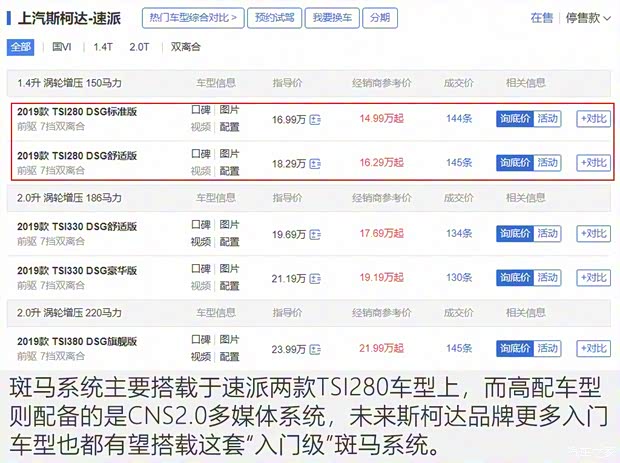View 130条 transaction prices
Image resolution: width=620 pixels, height=463 pixels.
[459, 278]
